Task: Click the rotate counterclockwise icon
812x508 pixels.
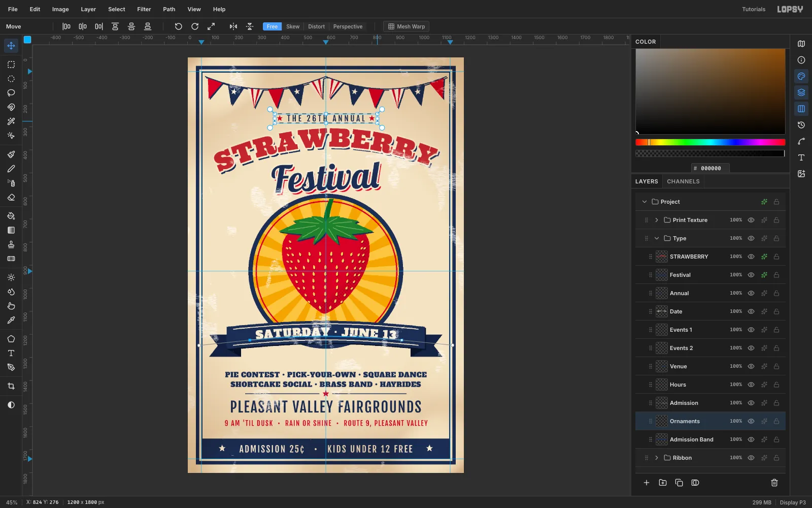Action: tap(179, 26)
